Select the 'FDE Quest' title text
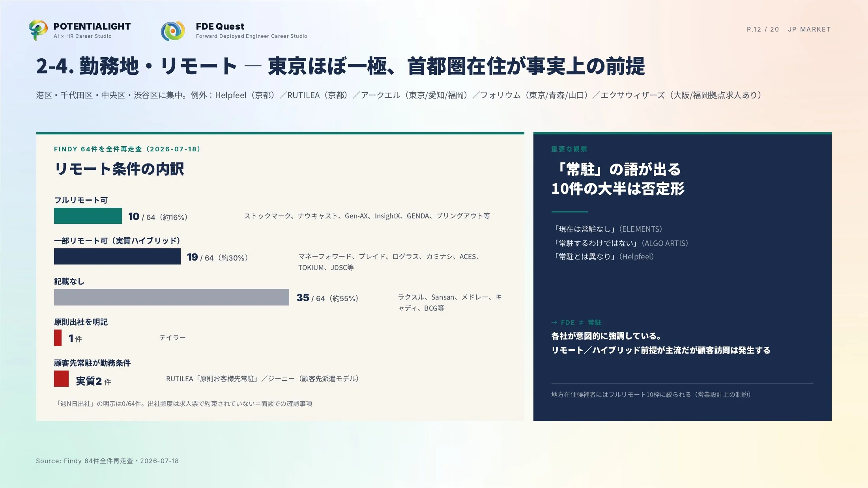 [x=220, y=26]
